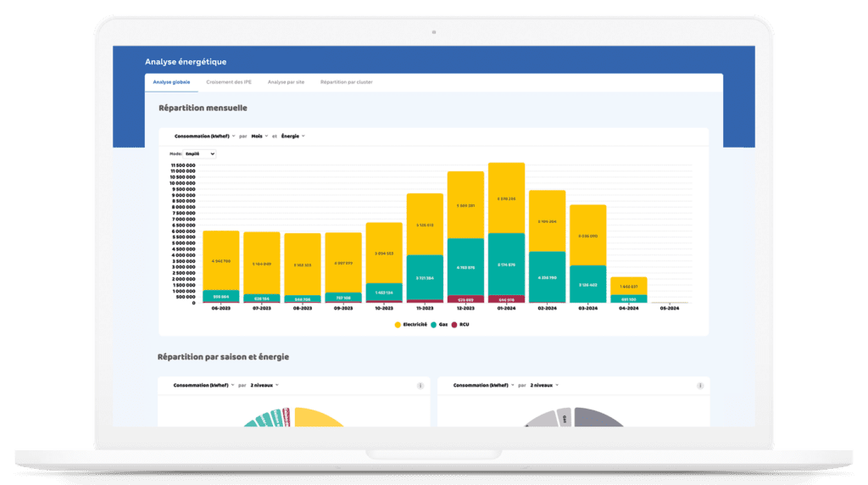Open 2 niveaux dropdown in left season chart
The width and height of the screenshot is (868, 485).
(x=264, y=385)
